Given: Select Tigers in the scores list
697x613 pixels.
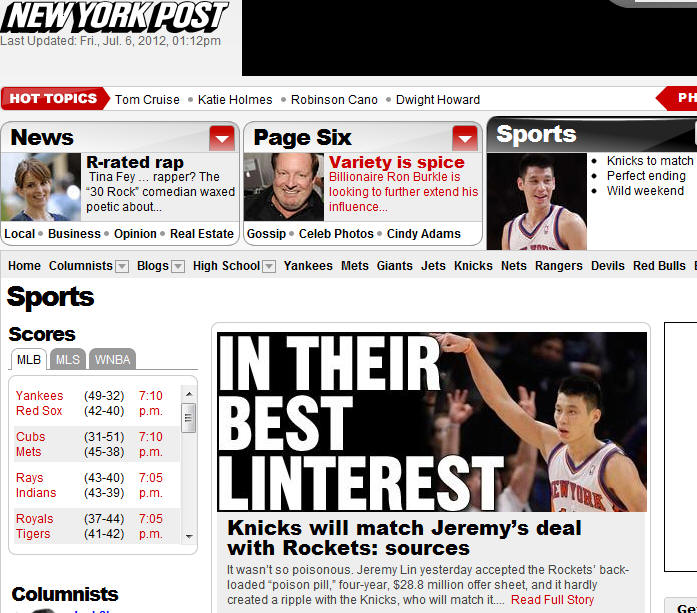Looking at the screenshot, I should [33, 534].
